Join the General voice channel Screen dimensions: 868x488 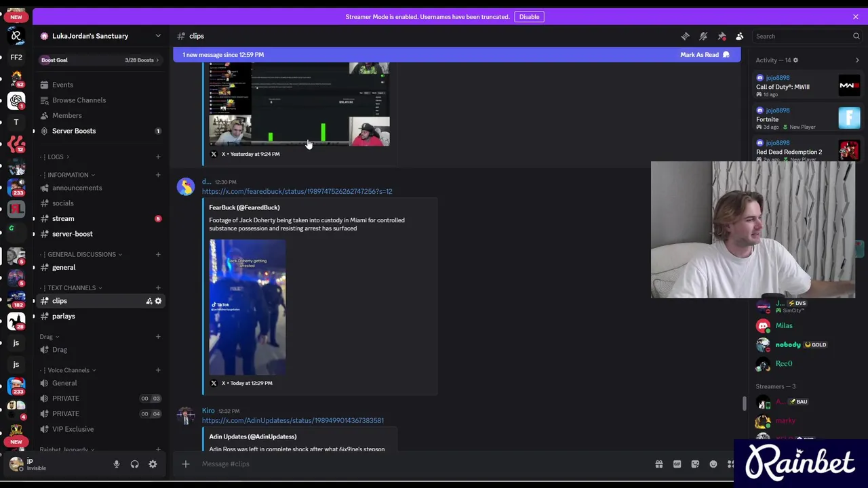(x=101, y=383)
